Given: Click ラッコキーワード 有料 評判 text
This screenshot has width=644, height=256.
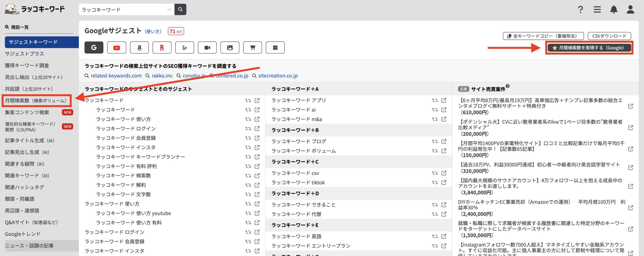Looking at the screenshot, I should [x=126, y=166].
